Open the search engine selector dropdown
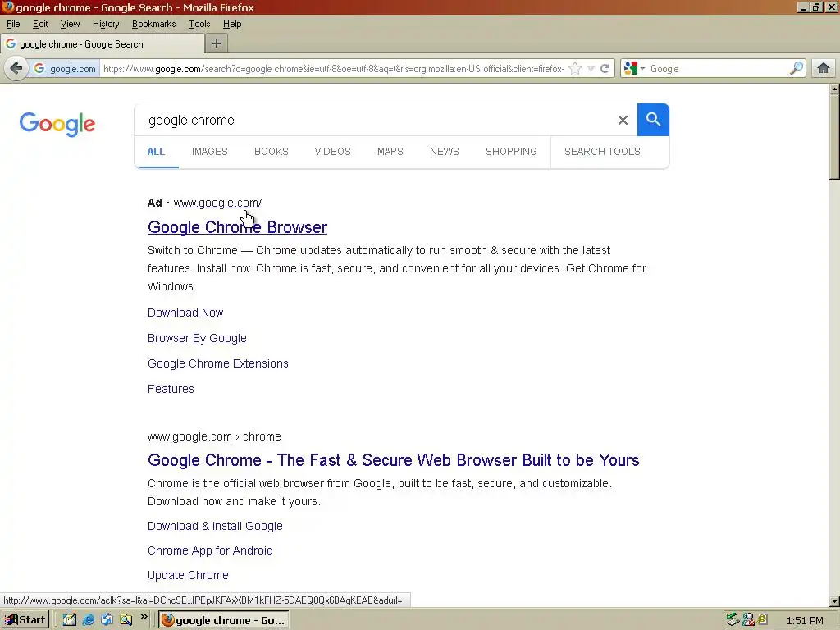This screenshot has height=630, width=840. tap(634, 69)
